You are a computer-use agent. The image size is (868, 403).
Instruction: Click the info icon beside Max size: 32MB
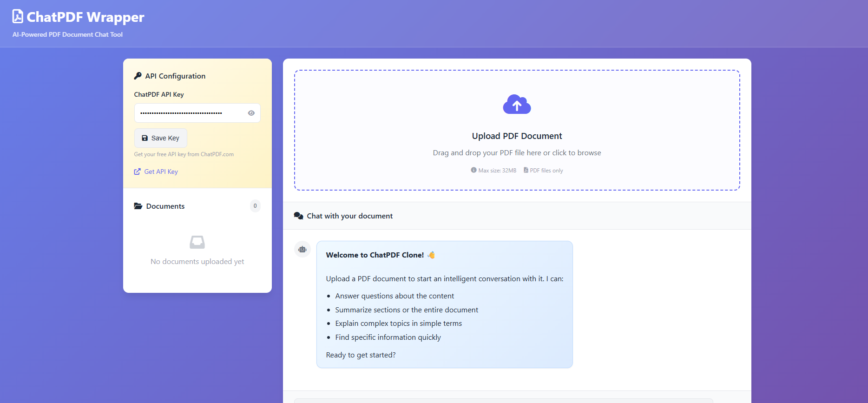click(x=474, y=170)
